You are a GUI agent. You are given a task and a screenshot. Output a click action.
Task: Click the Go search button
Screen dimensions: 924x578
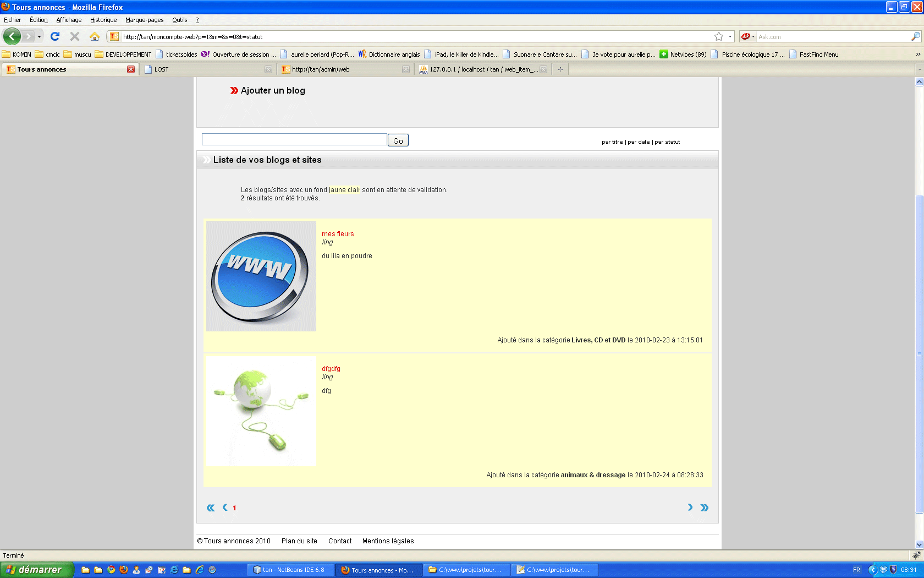click(398, 140)
